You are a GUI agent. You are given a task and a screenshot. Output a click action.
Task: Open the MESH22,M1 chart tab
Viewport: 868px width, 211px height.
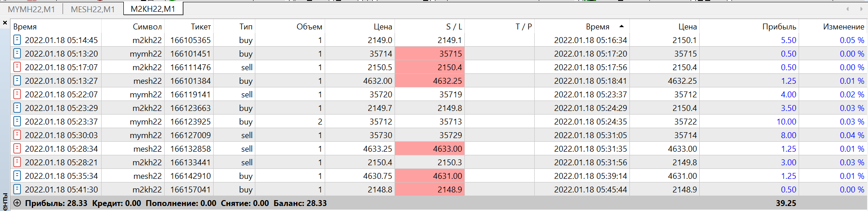tap(93, 9)
